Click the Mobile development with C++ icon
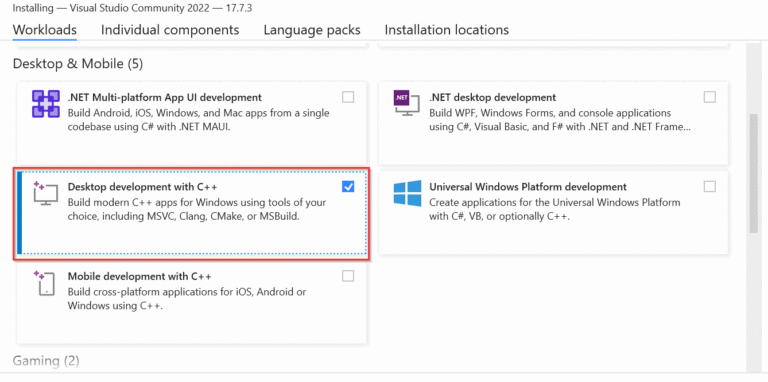Screen dimensions: 768x382 (46, 283)
